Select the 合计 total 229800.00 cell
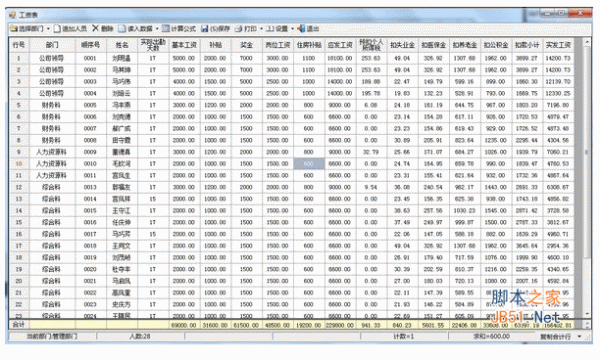The image size is (600, 360). point(340,325)
